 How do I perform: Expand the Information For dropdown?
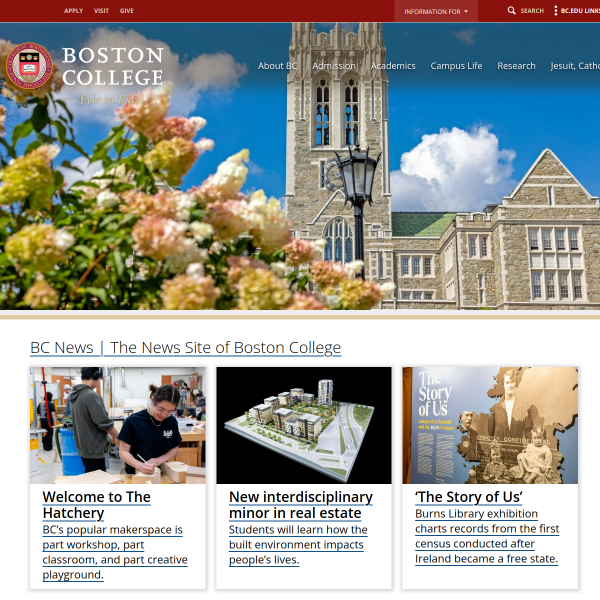tap(436, 11)
